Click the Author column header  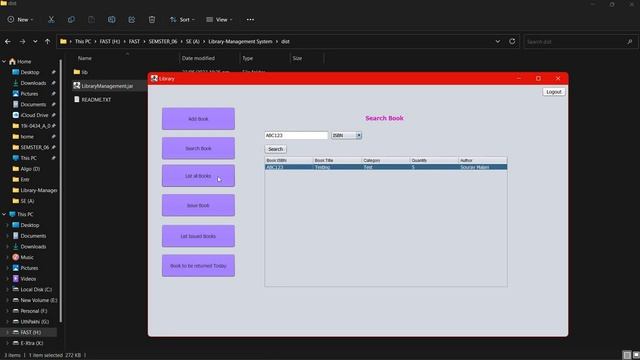482,160
